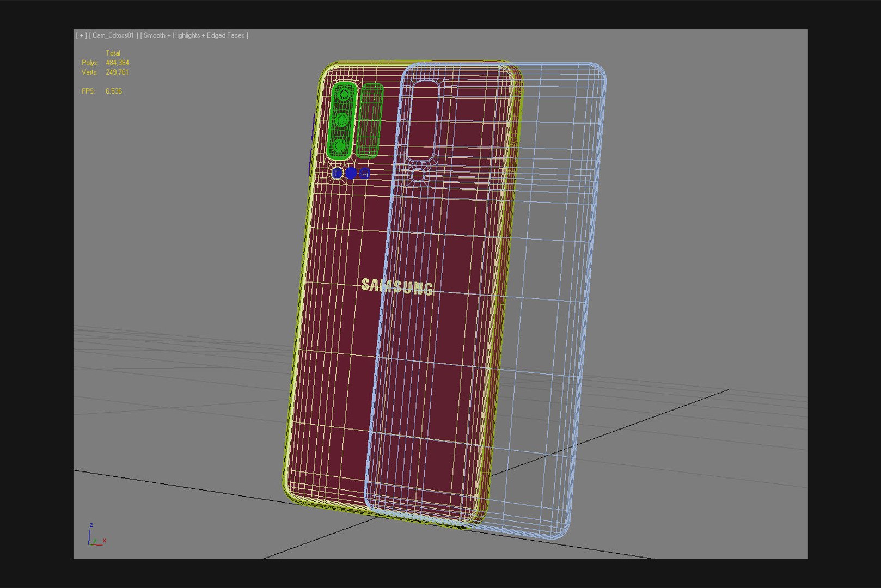Open the Smooth + Highlights + Edged Faces shading menu
Image resolution: width=881 pixels, height=588 pixels.
coord(194,35)
